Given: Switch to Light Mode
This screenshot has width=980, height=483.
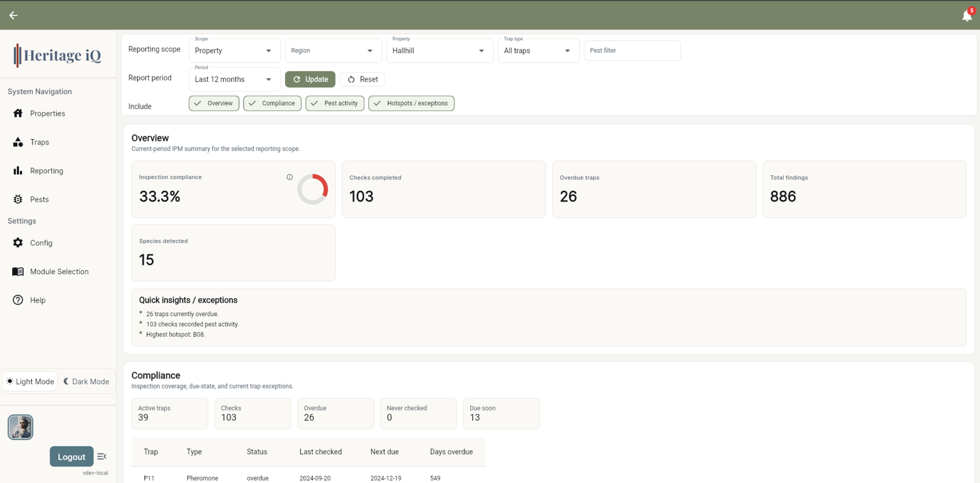Looking at the screenshot, I should tap(30, 381).
